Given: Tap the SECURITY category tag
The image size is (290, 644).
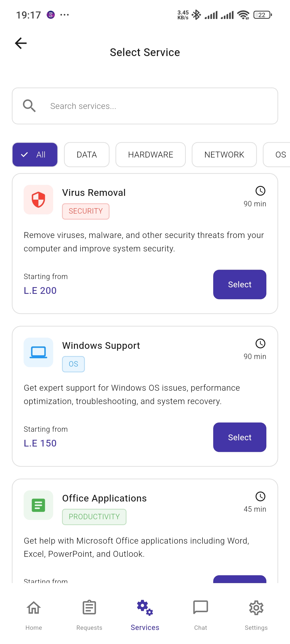Looking at the screenshot, I should [86, 211].
